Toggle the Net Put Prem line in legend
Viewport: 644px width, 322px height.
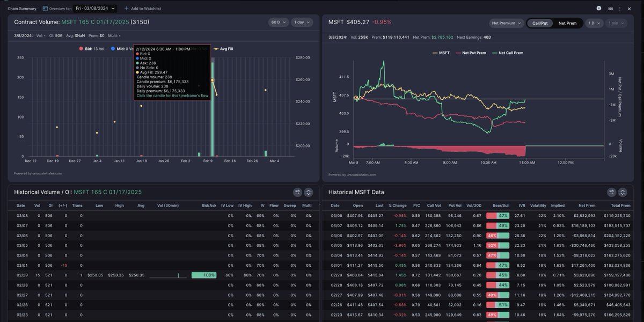(x=470, y=53)
